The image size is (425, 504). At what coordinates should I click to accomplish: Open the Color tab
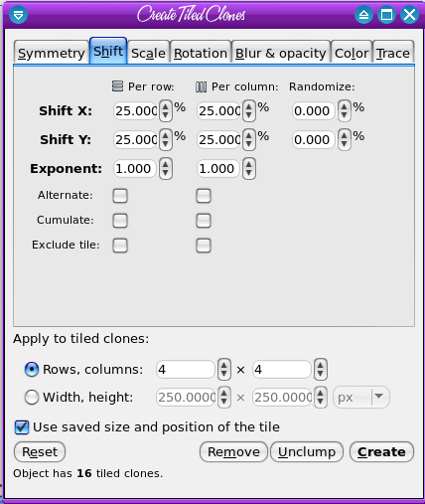pyautogui.click(x=352, y=53)
